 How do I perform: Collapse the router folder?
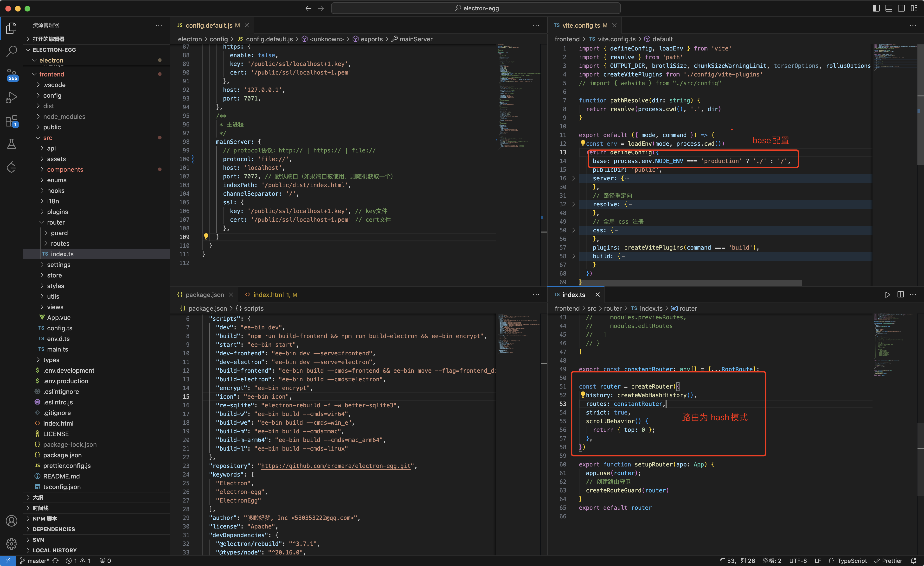(42, 222)
